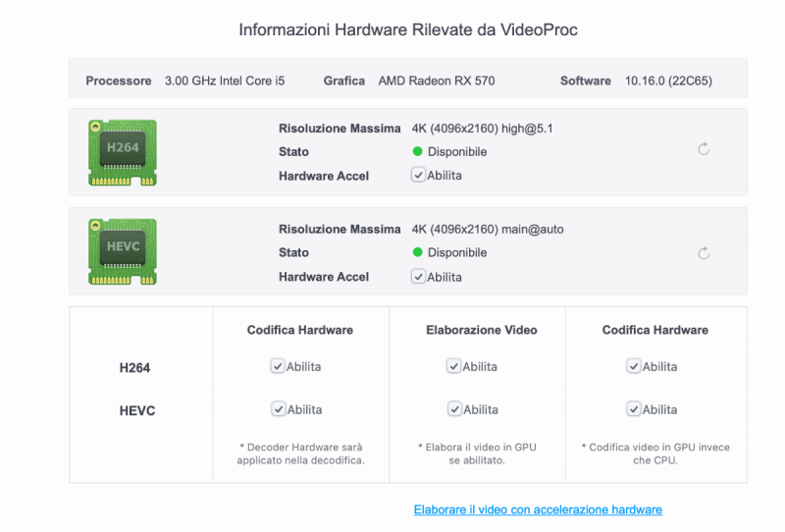Toggle H264 Abilita in last Codifica Hardware column

coord(633,366)
